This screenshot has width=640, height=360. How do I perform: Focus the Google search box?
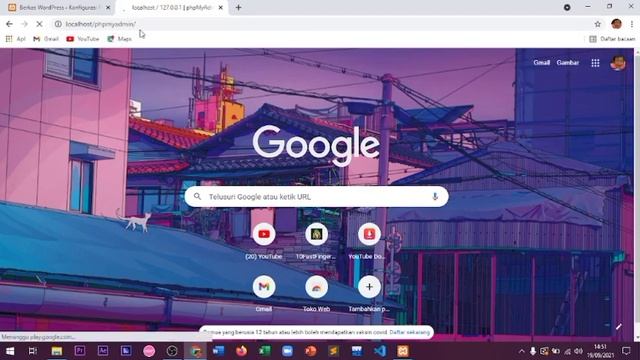(x=316, y=197)
